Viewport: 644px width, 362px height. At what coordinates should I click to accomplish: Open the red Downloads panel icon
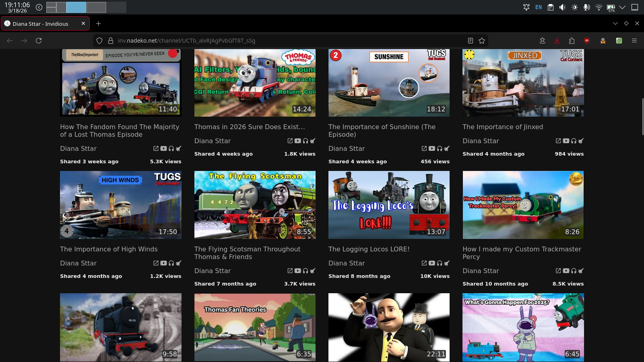(557, 41)
